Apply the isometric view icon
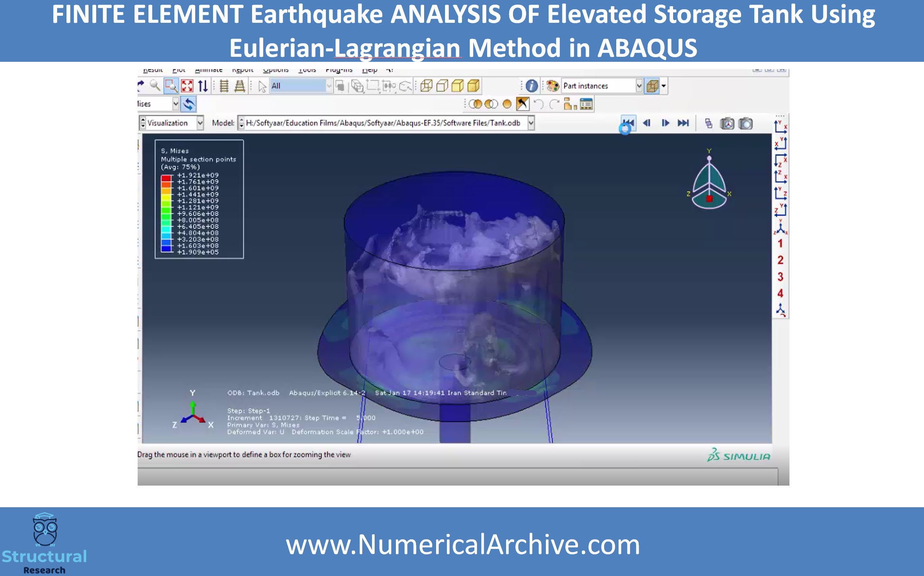Viewport: 924px width, 576px height. [x=781, y=227]
